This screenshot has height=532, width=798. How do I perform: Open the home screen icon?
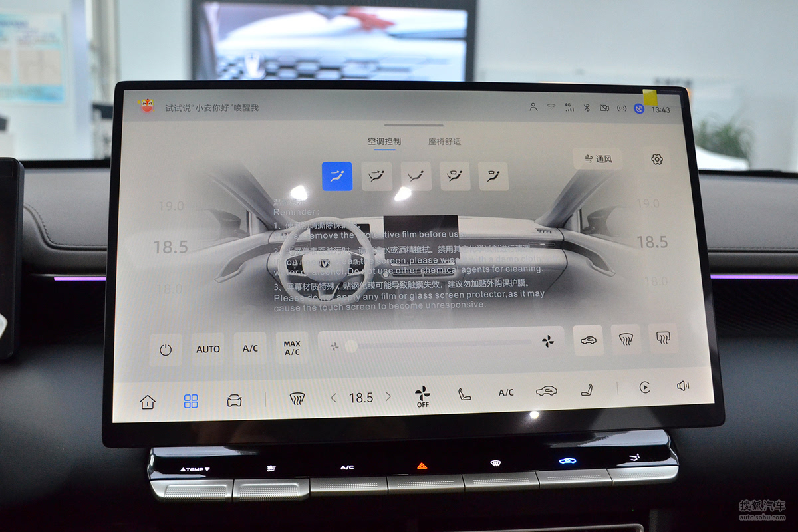pos(147,402)
